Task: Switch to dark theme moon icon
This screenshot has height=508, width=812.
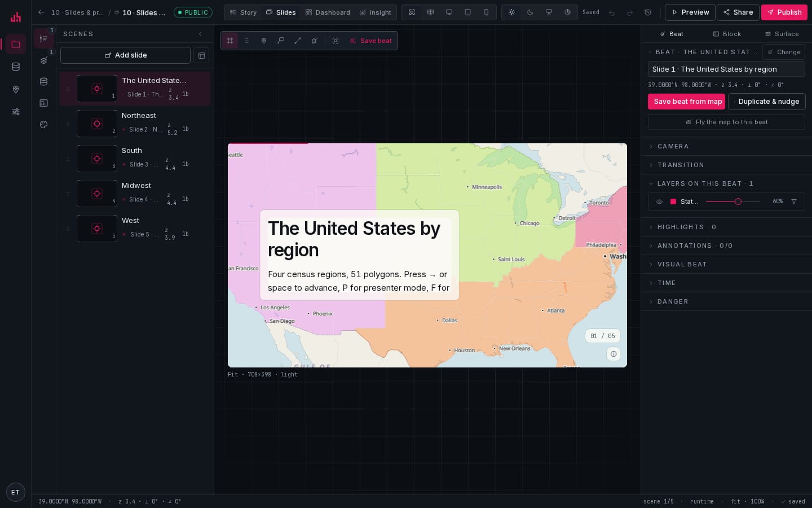Action: (531, 12)
